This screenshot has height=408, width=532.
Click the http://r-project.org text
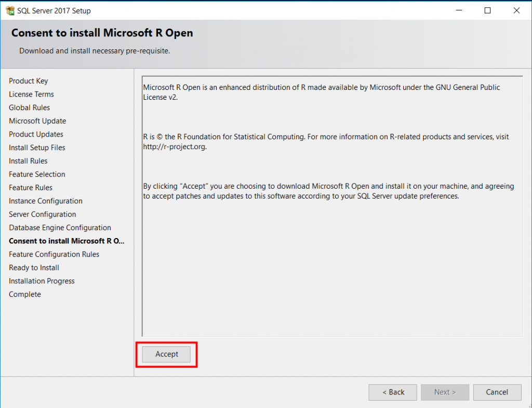(175, 147)
